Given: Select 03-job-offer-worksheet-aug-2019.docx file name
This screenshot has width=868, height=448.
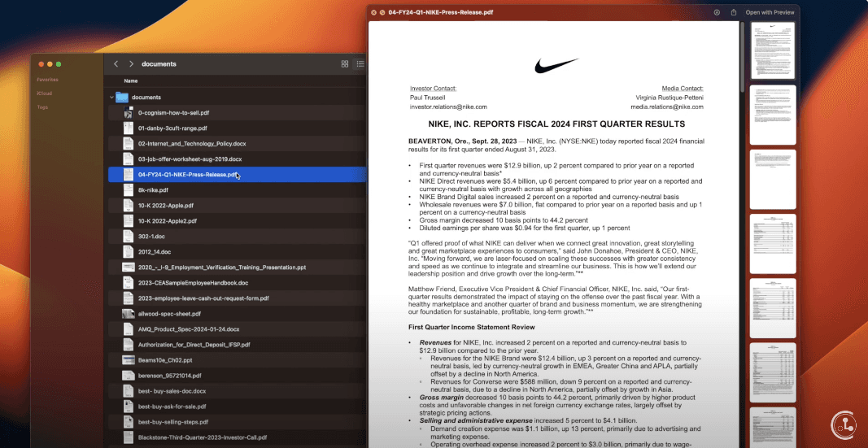Looking at the screenshot, I should [x=190, y=159].
